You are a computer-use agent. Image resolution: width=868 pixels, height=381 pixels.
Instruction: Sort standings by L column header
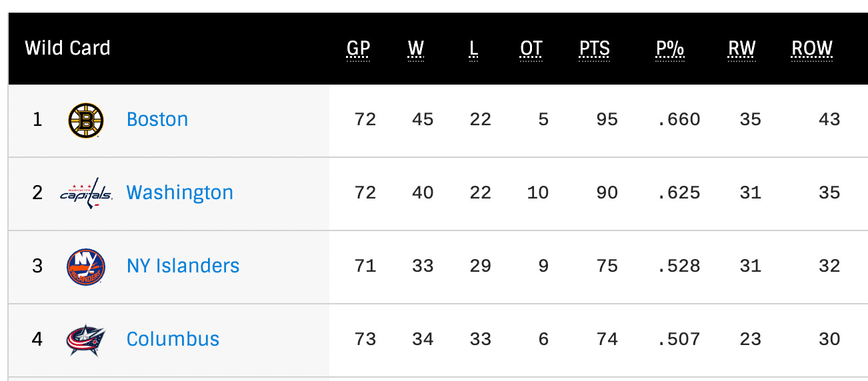[473, 49]
